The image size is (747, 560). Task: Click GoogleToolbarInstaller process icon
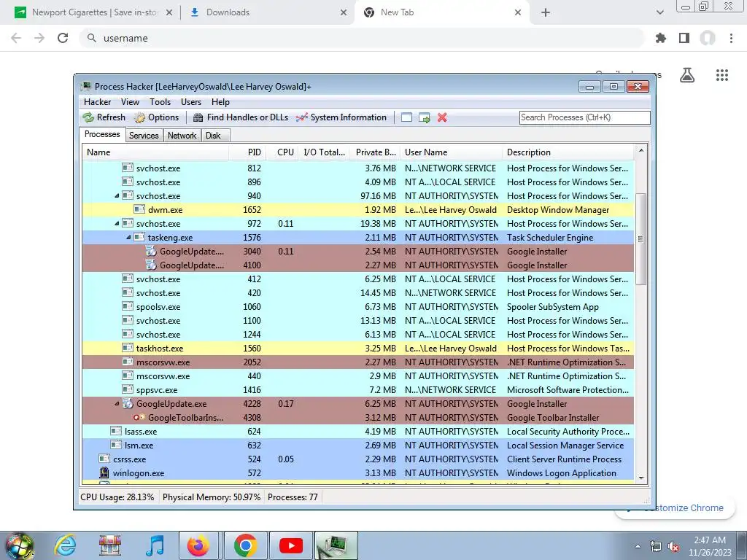point(139,417)
